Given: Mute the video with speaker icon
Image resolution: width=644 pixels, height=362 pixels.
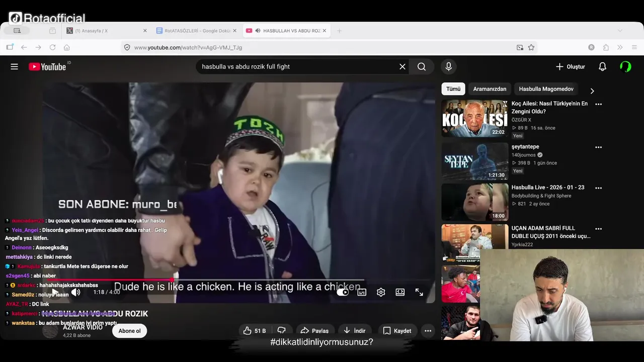Looking at the screenshot, I should coord(75,292).
